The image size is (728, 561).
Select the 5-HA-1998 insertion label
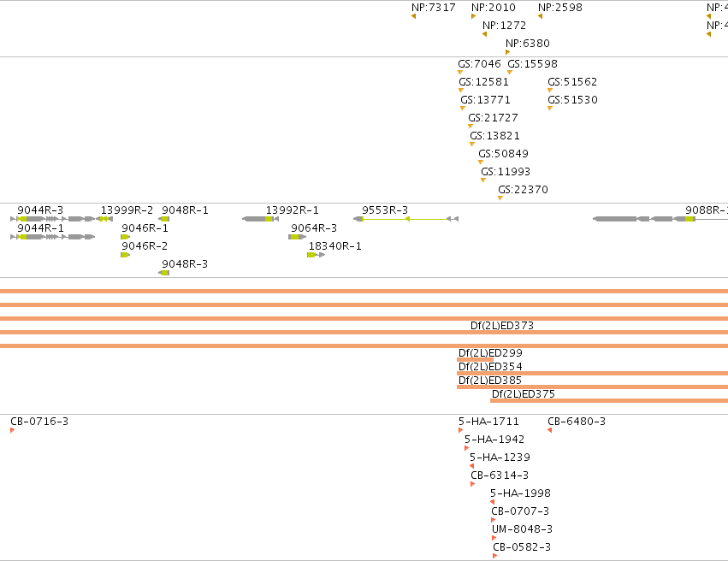tap(520, 493)
